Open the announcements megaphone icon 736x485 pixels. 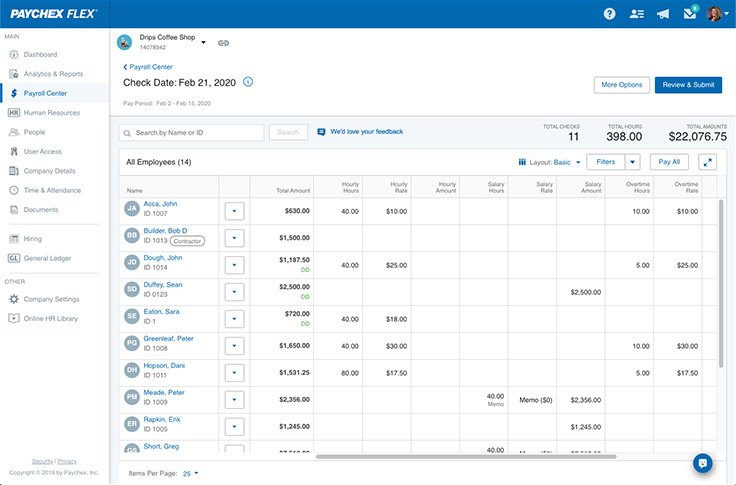663,14
